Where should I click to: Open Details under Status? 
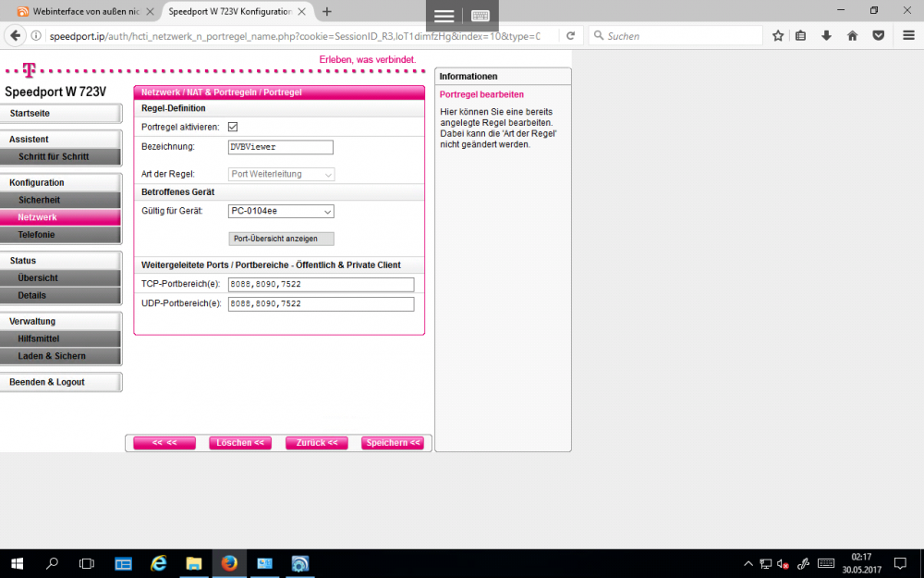coord(61,296)
